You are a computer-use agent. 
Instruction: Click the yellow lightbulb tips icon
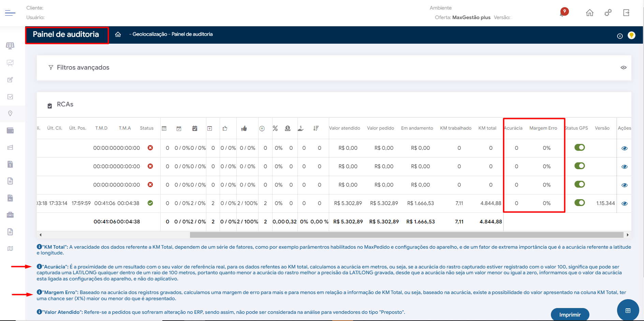tap(631, 35)
